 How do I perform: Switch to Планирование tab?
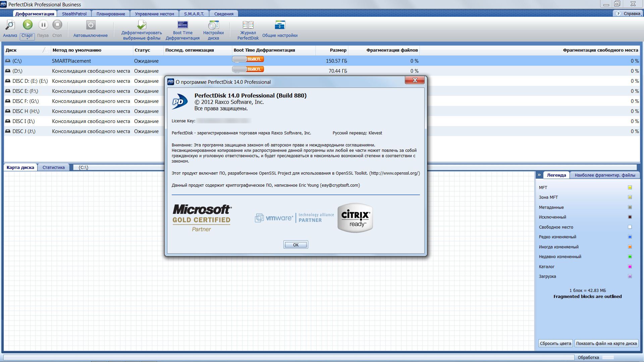(x=111, y=14)
